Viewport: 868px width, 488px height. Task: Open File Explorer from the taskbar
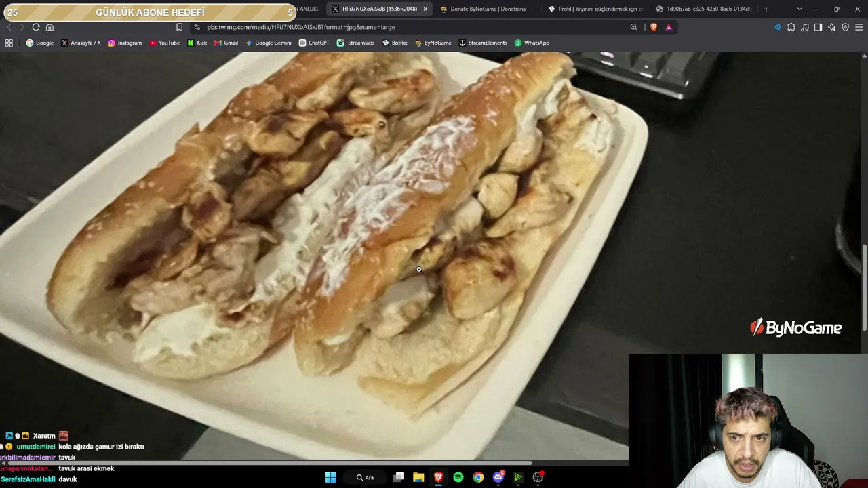click(418, 477)
